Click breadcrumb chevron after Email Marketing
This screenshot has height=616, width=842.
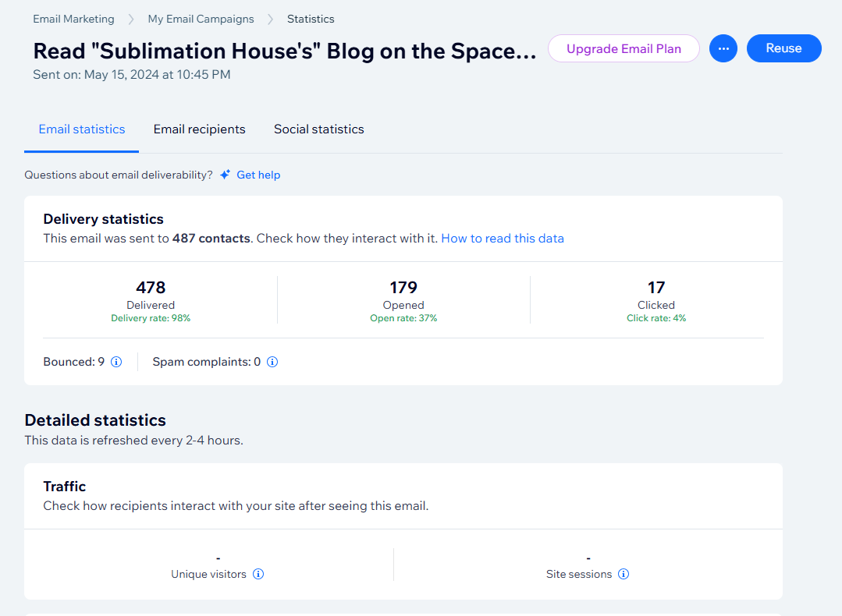[x=131, y=19]
